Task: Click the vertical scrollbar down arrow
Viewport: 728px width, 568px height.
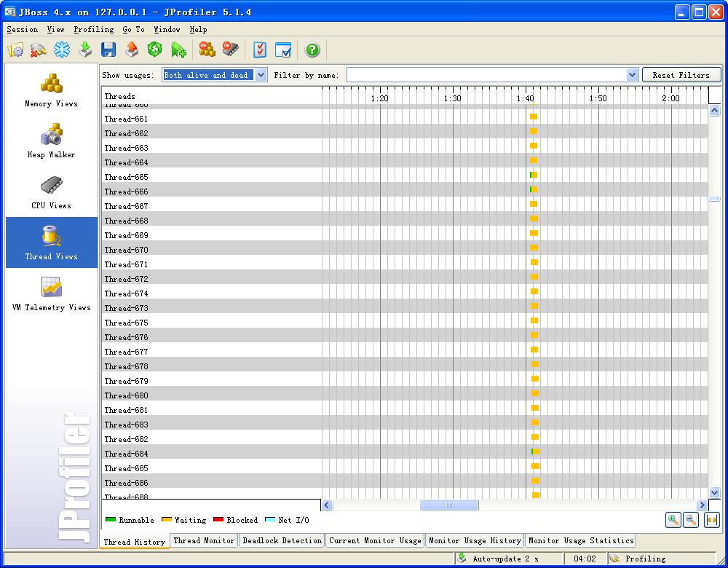Action: (715, 492)
